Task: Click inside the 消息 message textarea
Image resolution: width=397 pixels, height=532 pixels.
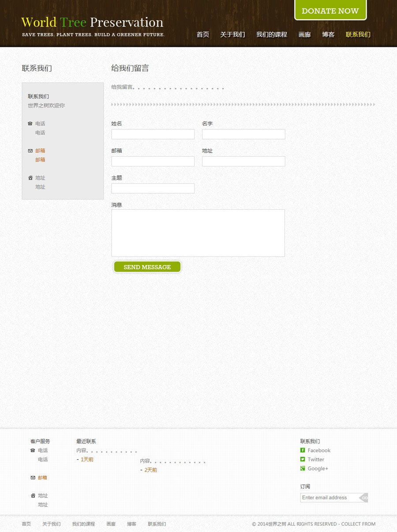Action: 198,233
